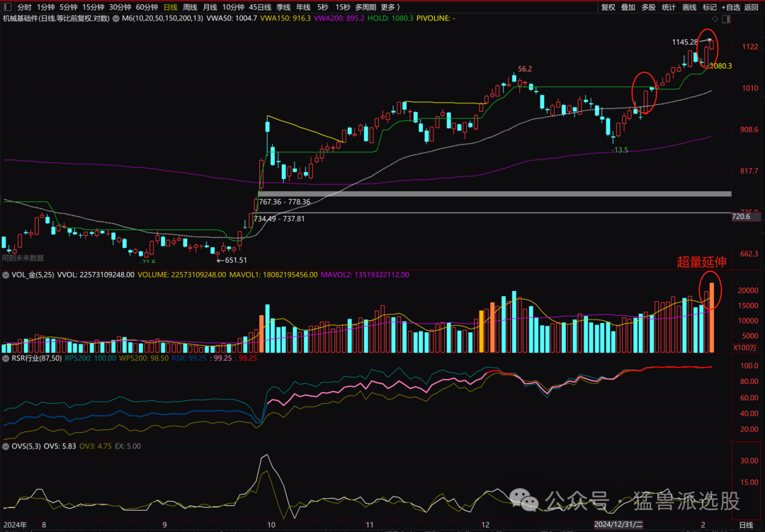
Task: Toggle the right side panel icon
Action: (x=726, y=18)
